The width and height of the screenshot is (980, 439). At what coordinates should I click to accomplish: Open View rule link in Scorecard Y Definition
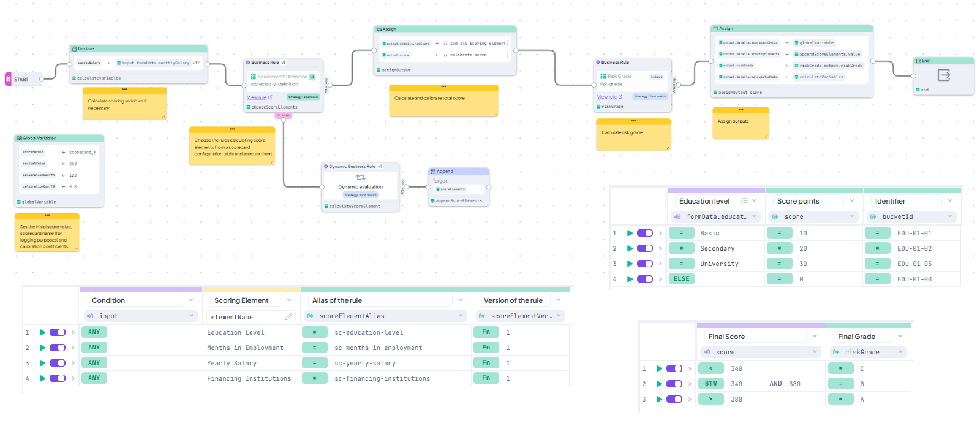click(257, 97)
